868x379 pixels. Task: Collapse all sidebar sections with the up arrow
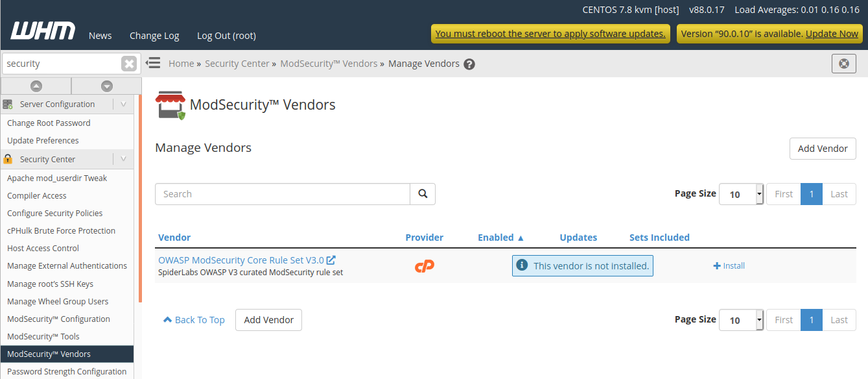point(36,86)
